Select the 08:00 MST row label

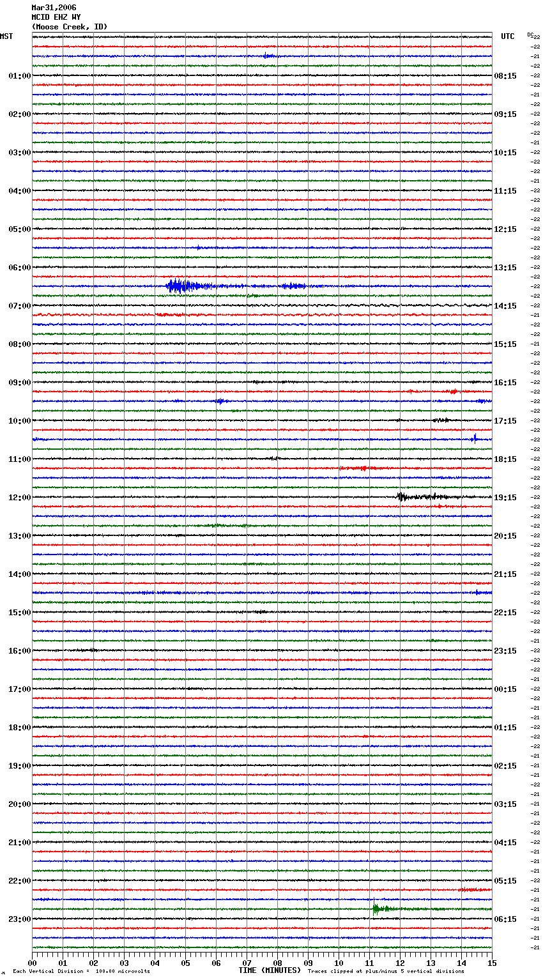click(20, 344)
